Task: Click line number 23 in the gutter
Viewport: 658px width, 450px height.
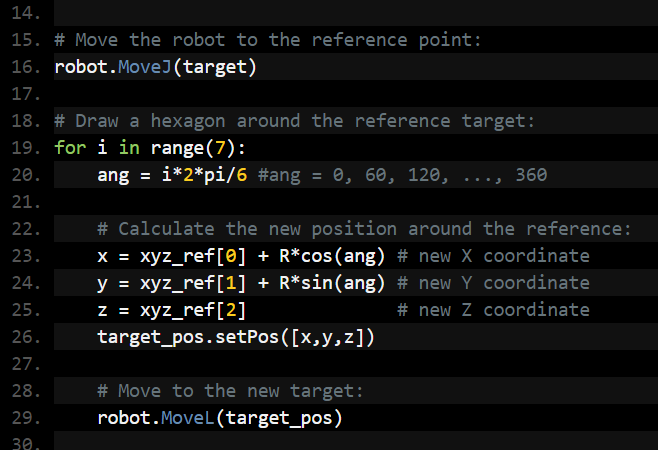Action: [x=23, y=256]
